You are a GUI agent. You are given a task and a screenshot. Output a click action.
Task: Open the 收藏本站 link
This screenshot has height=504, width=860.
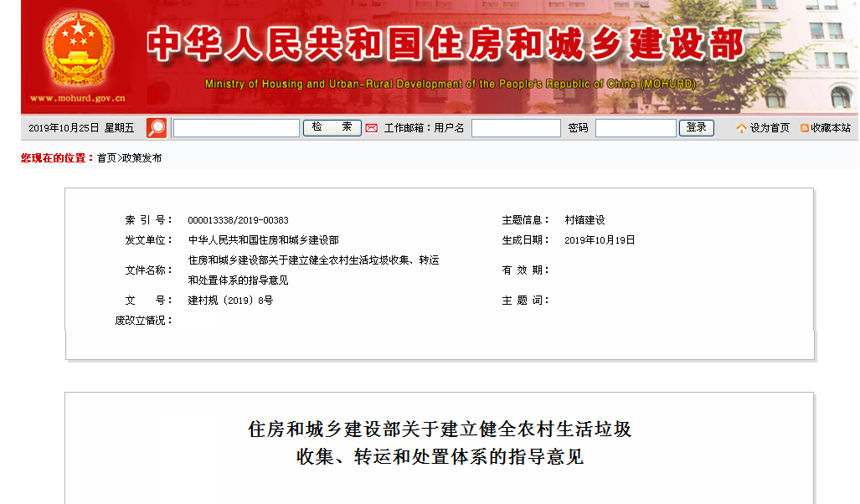831,128
